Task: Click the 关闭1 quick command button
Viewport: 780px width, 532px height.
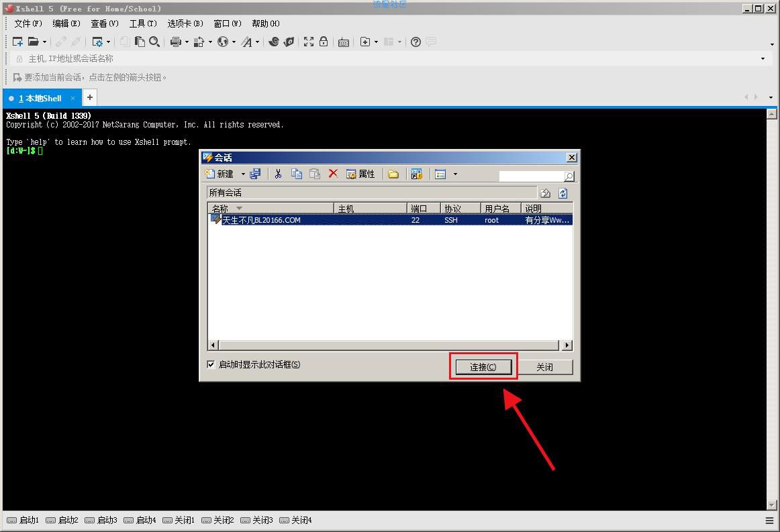Action: coord(179,520)
